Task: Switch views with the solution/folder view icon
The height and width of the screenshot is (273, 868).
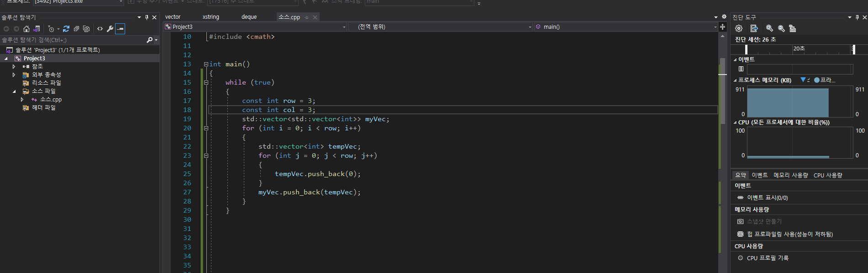Action: coord(37,29)
